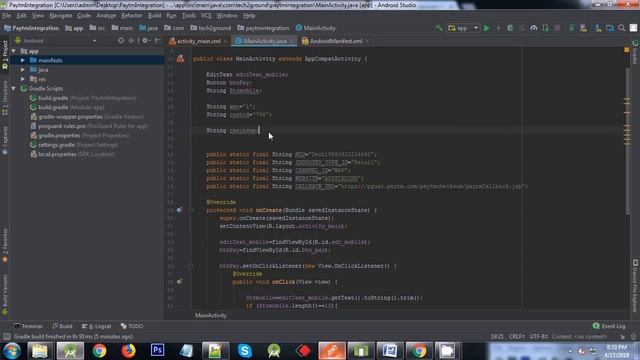This screenshot has height=360, width=640.
Task: Click Sync Project with Gradle Files icon
Action: (x=571, y=28)
